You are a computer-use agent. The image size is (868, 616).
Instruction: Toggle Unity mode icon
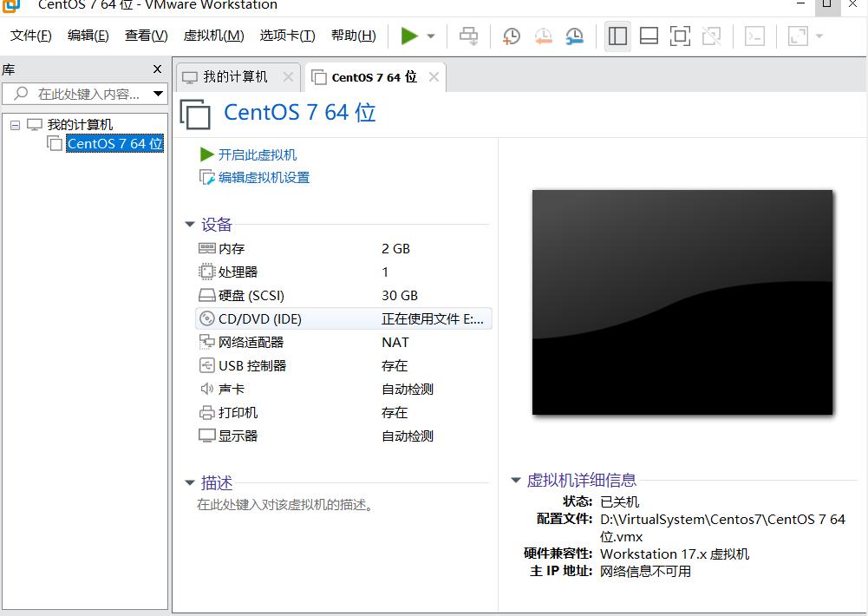point(711,36)
